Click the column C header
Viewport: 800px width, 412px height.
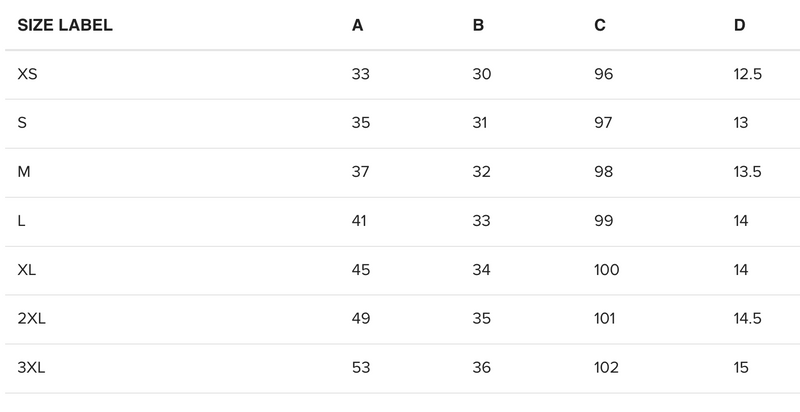tap(599, 25)
